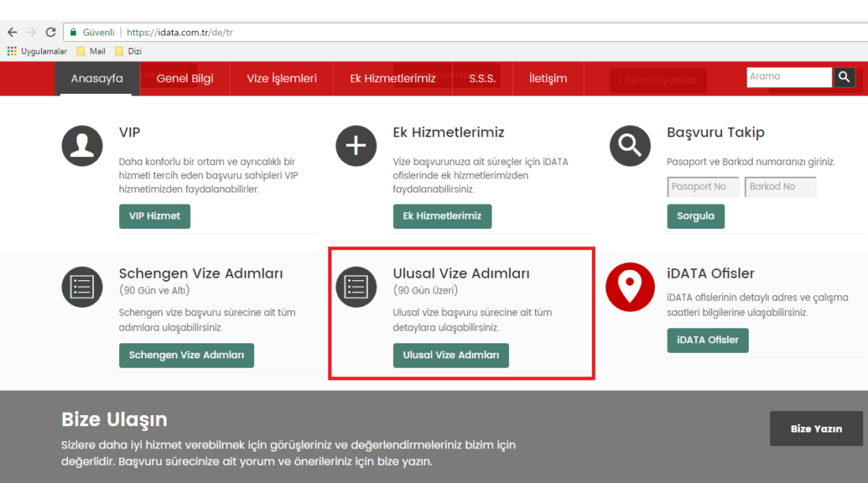
Task: Click the VIP Hizmet button
Action: [x=155, y=216]
